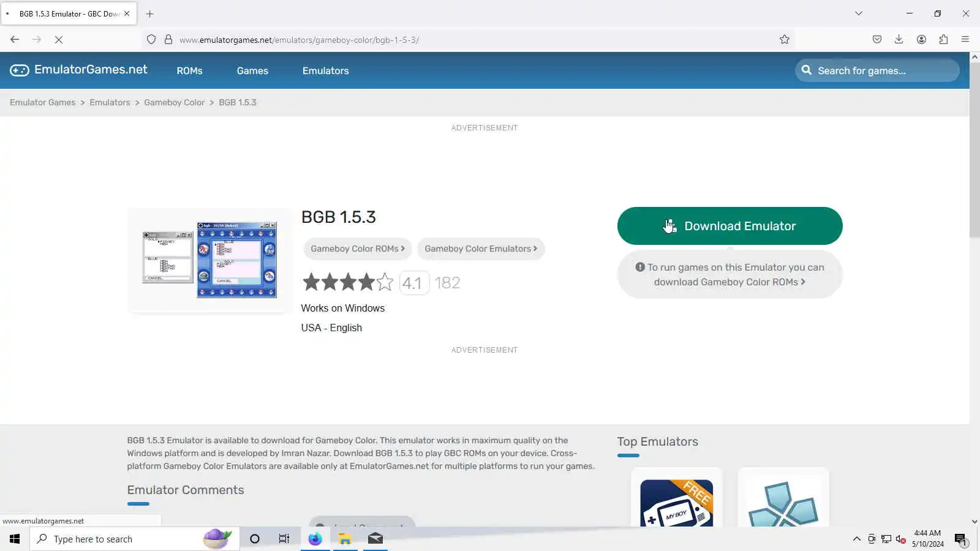Screen dimensions: 980x551
Task: Bookmark this page with the star icon
Action: tap(785, 40)
